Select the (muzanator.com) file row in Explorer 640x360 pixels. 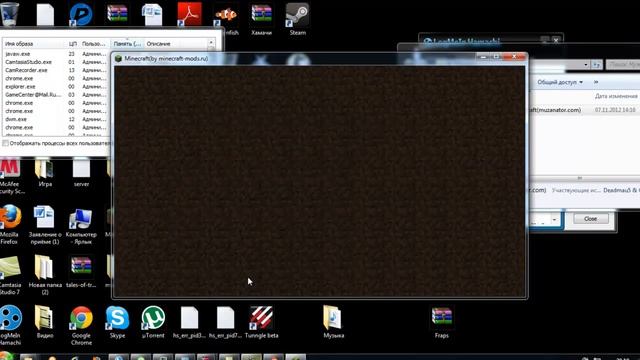point(584,110)
